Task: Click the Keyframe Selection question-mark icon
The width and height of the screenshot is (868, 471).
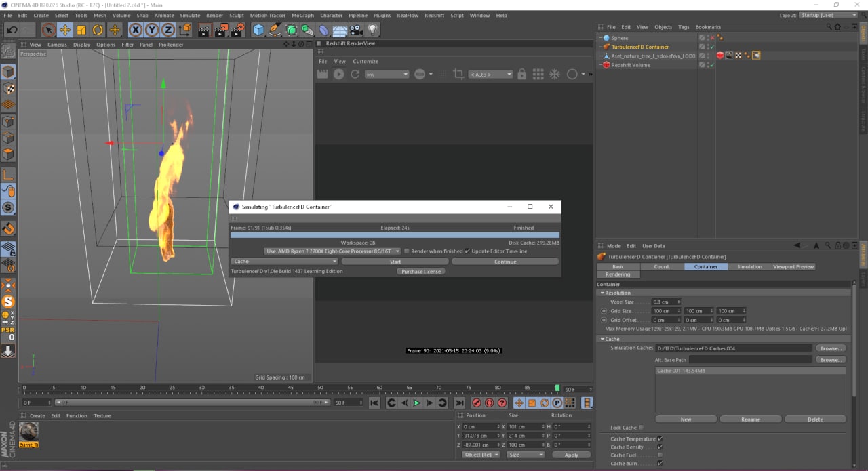Action: coord(502,403)
